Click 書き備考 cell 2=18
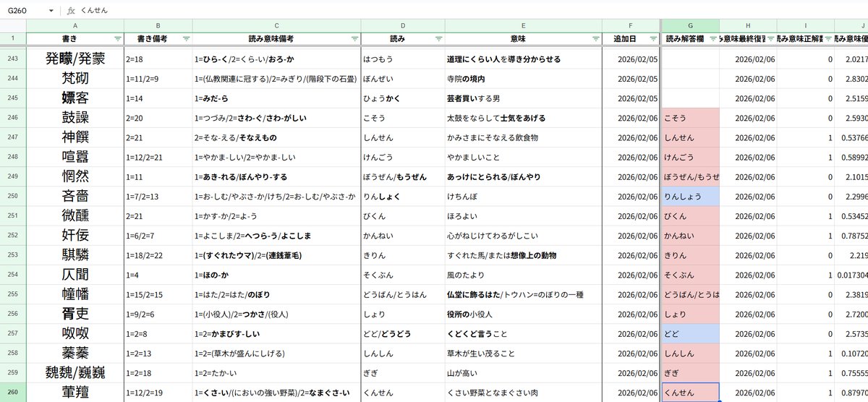 coord(158,59)
